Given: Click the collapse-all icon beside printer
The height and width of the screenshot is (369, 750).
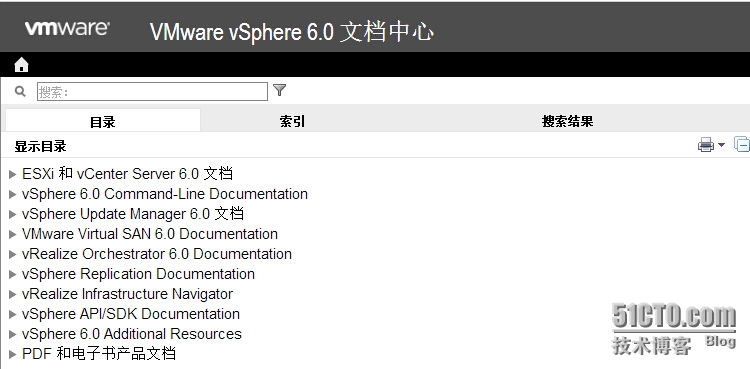Looking at the screenshot, I should click(742, 144).
